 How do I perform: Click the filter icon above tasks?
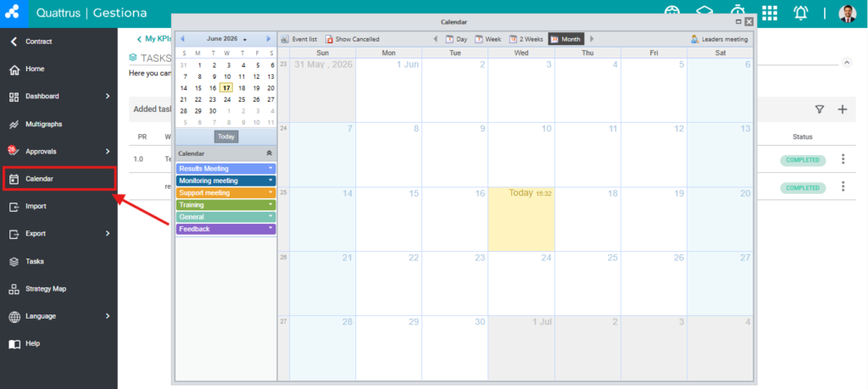click(x=820, y=109)
